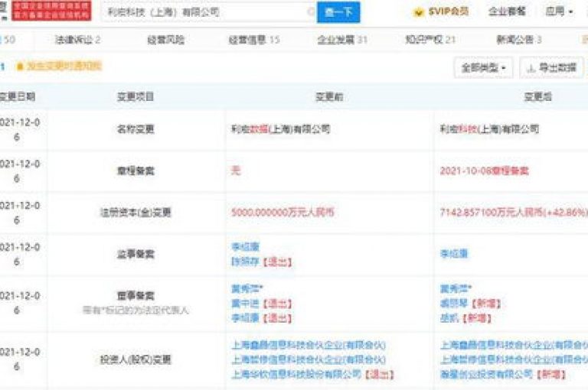
Task: Open the 企业套餐 link
Action: pyautogui.click(x=507, y=12)
